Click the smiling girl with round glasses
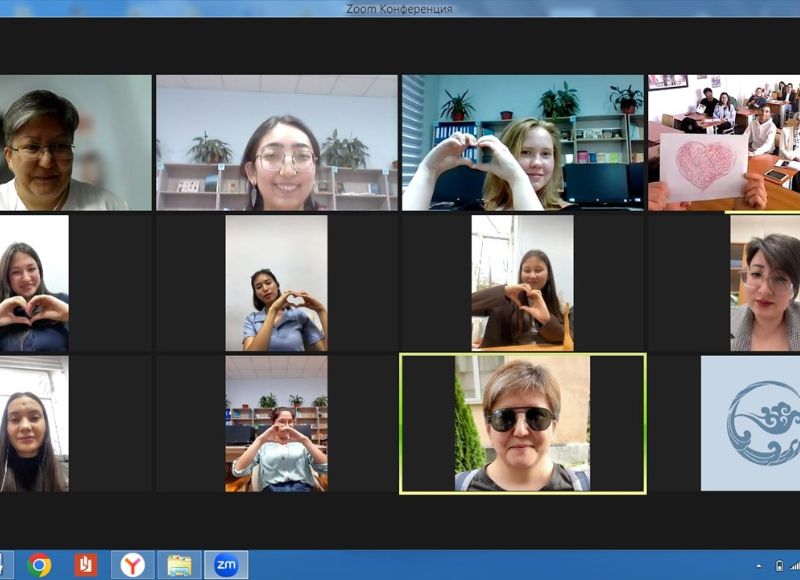The width and height of the screenshot is (800, 580). [276, 142]
